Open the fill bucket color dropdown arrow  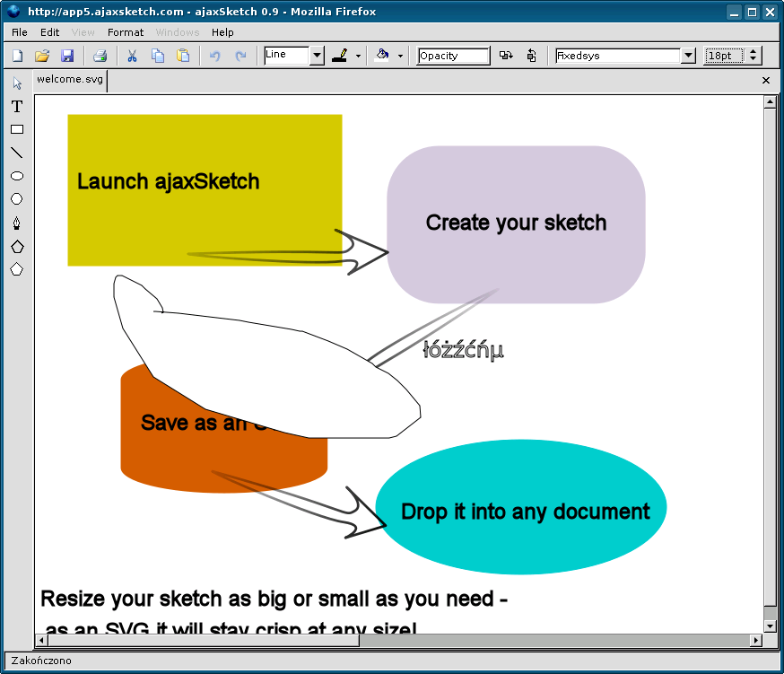click(x=400, y=56)
